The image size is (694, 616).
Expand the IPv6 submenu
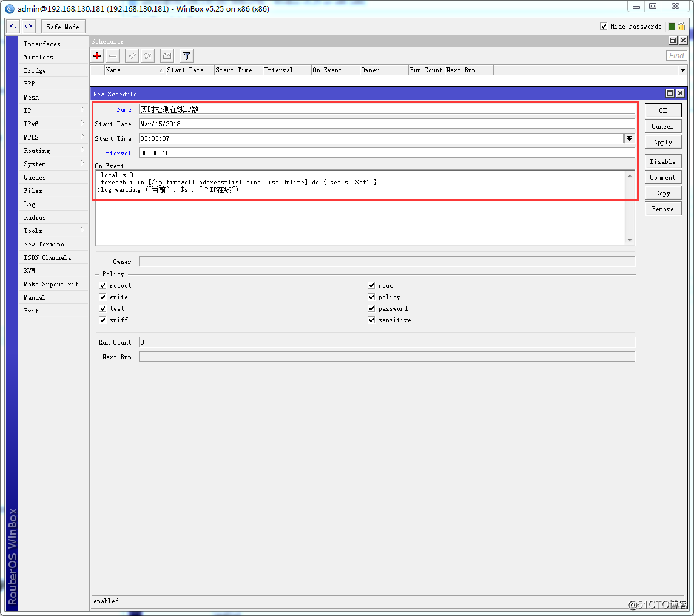pos(82,123)
